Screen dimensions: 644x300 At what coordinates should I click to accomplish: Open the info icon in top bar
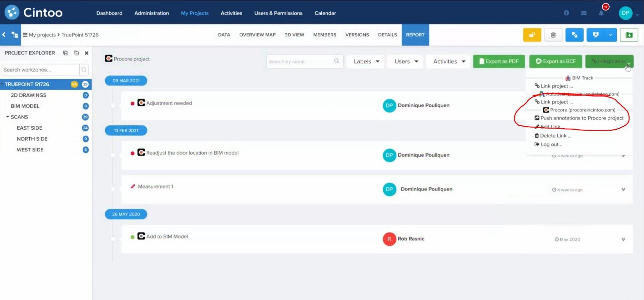pos(566,13)
